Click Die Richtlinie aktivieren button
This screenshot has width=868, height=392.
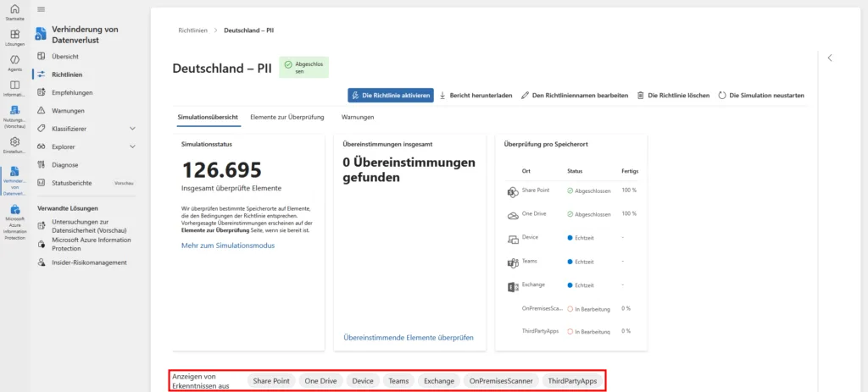(x=391, y=96)
